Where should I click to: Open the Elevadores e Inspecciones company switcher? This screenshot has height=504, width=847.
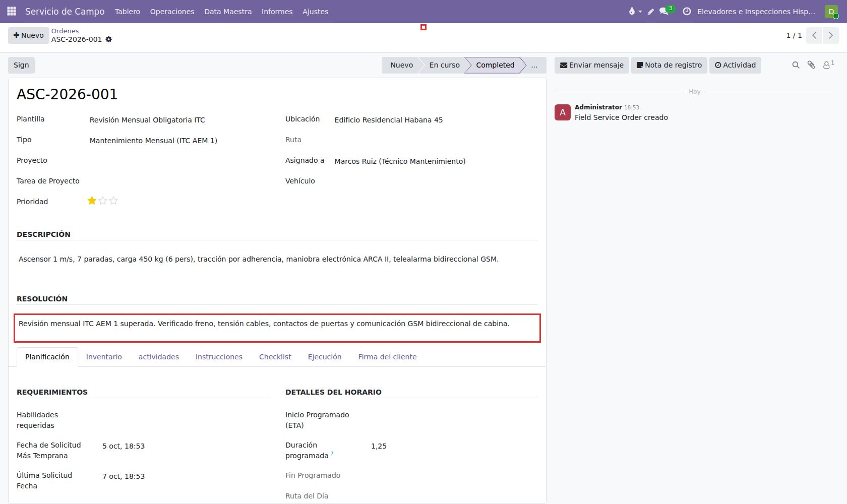coord(756,11)
